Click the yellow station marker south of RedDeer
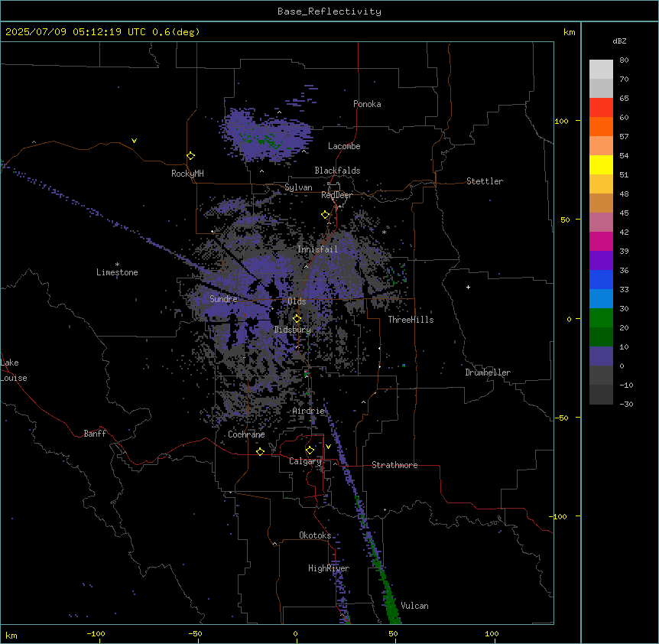 coord(326,215)
